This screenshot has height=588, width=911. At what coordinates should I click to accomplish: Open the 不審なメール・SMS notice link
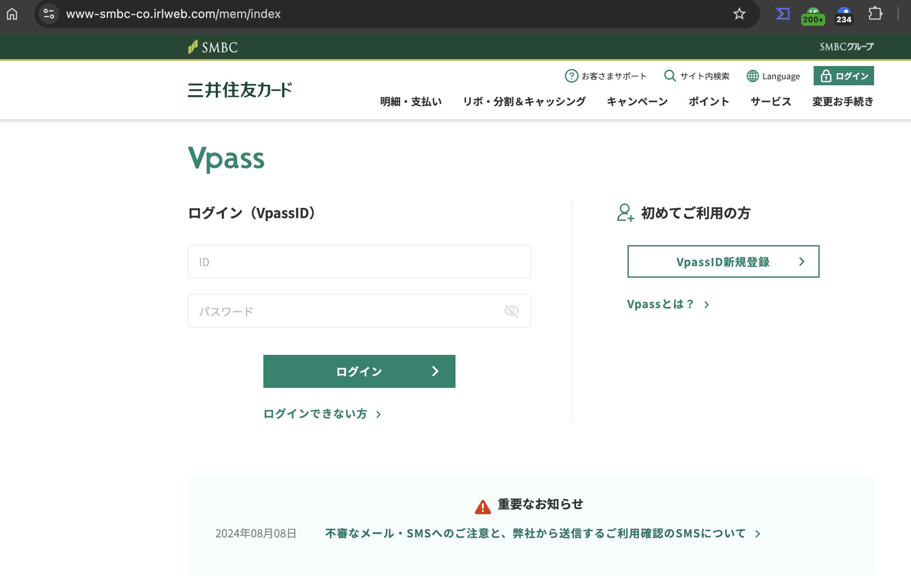pyautogui.click(x=543, y=534)
